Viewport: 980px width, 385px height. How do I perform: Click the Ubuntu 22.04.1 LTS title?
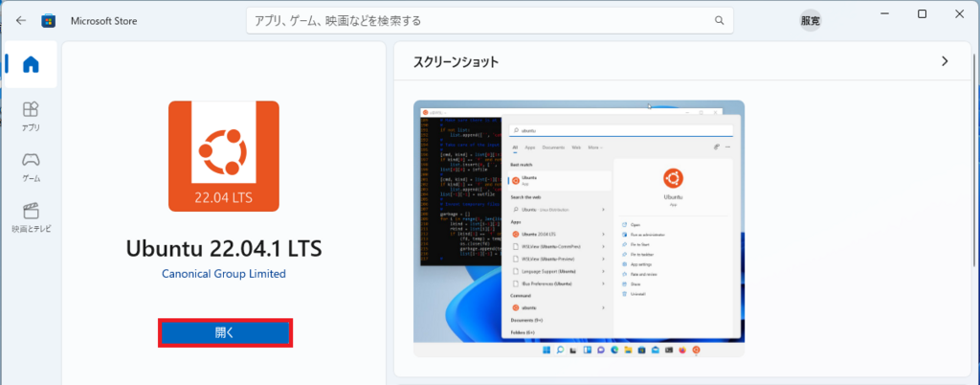224,249
